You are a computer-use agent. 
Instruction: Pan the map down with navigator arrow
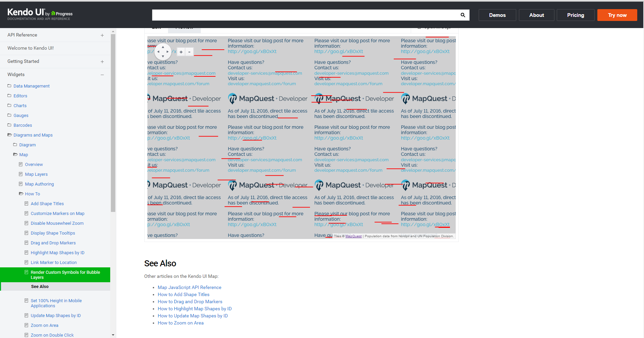[x=163, y=56]
